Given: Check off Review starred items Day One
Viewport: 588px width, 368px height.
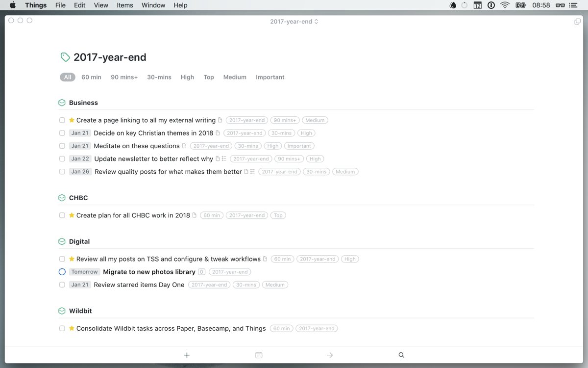Looking at the screenshot, I should click(62, 285).
